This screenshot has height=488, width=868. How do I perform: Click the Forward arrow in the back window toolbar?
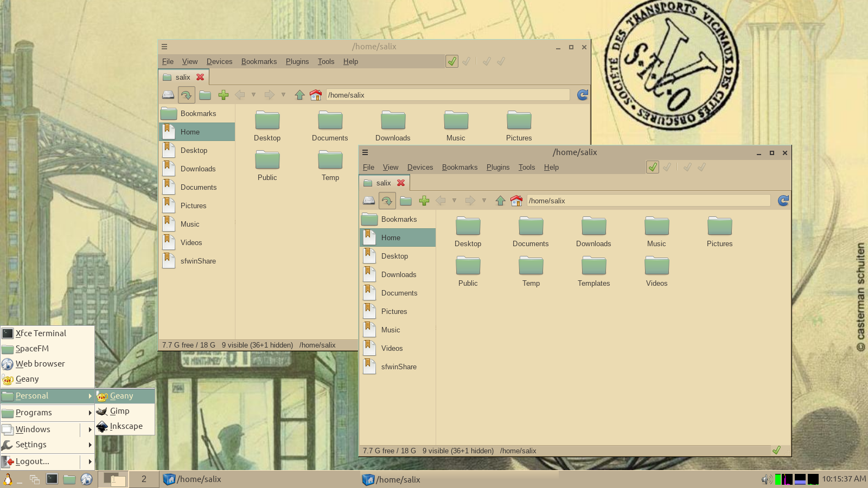[x=269, y=95]
